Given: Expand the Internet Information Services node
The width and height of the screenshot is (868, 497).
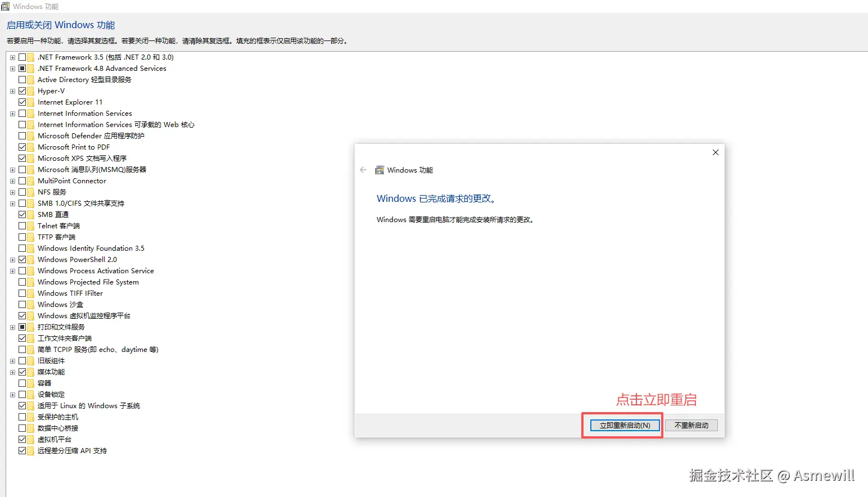Looking at the screenshot, I should click(12, 114).
